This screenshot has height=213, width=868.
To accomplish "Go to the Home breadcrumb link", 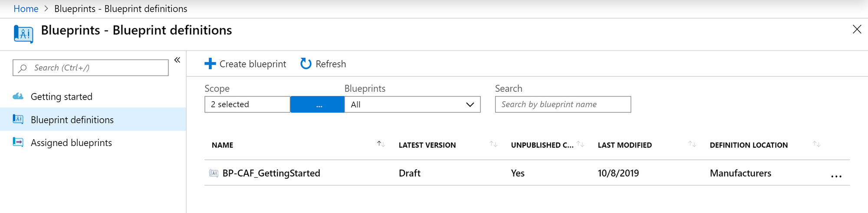I will pyautogui.click(x=26, y=9).
